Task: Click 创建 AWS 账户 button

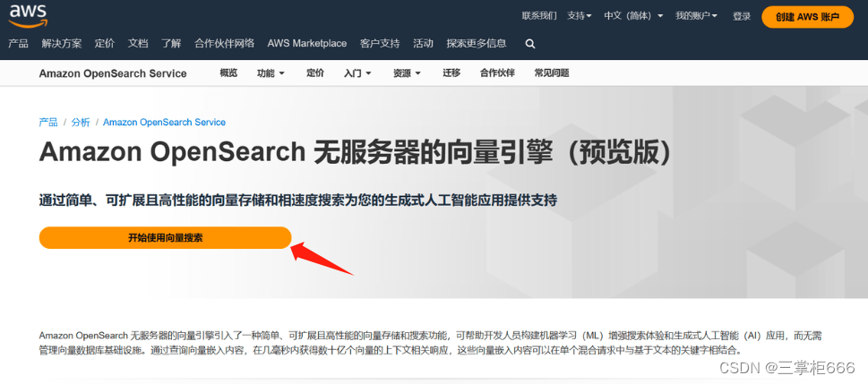Action: tap(807, 17)
